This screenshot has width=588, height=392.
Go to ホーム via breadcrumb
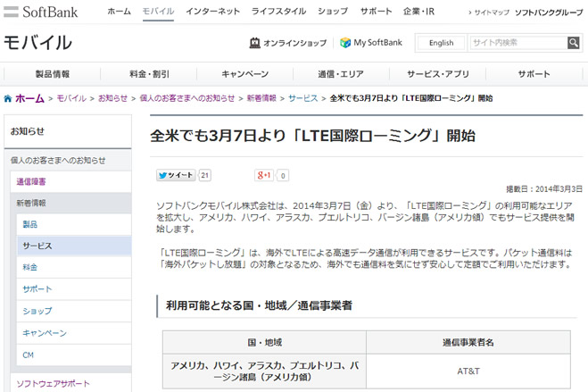(29, 98)
